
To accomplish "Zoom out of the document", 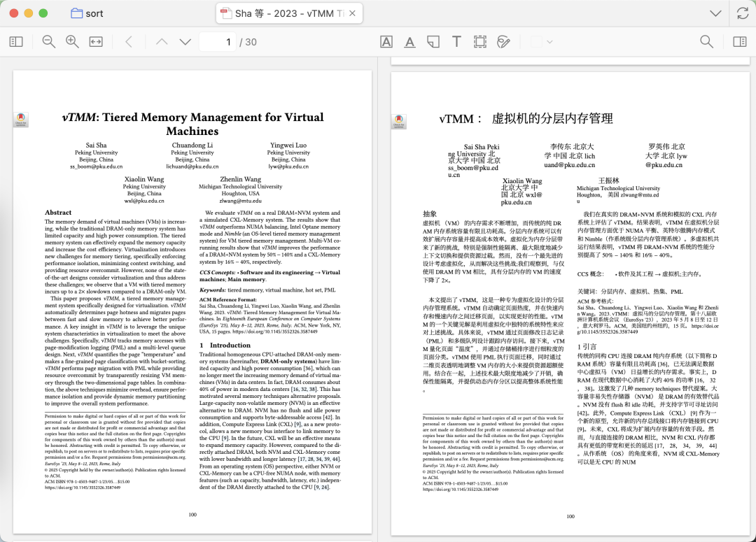I will 48,41.
